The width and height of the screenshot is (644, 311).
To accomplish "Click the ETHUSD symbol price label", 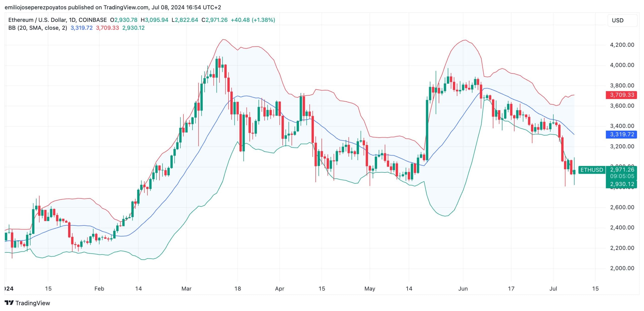I will click(591, 170).
